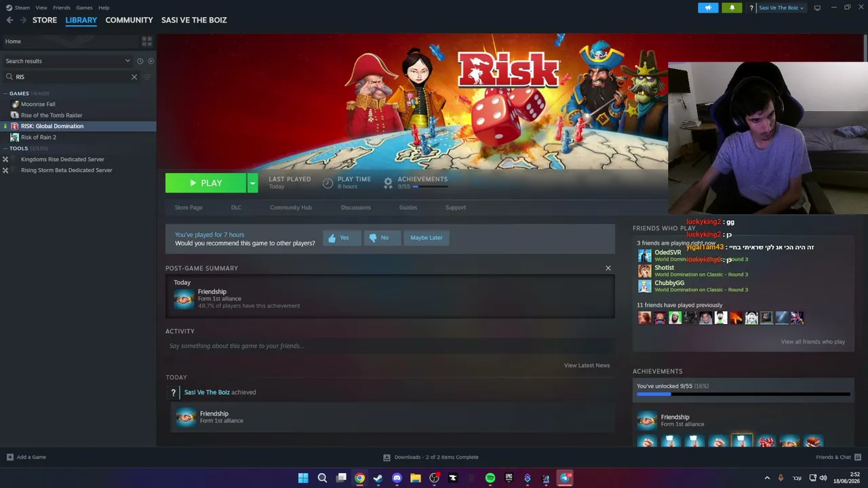Open Discord from the taskbar
This screenshot has width=868, height=488.
click(397, 478)
